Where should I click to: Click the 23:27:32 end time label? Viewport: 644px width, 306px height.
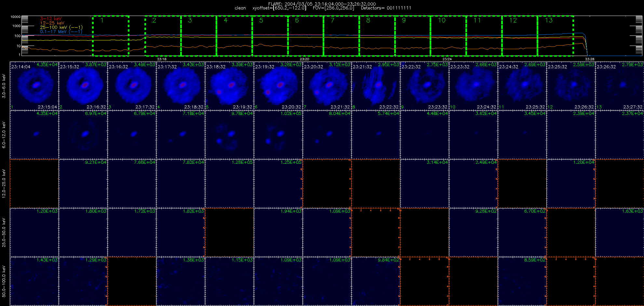pyautogui.click(x=633, y=107)
